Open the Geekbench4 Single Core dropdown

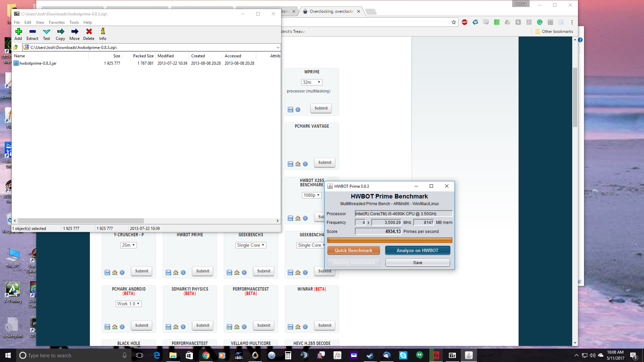pyautogui.click(x=311, y=245)
